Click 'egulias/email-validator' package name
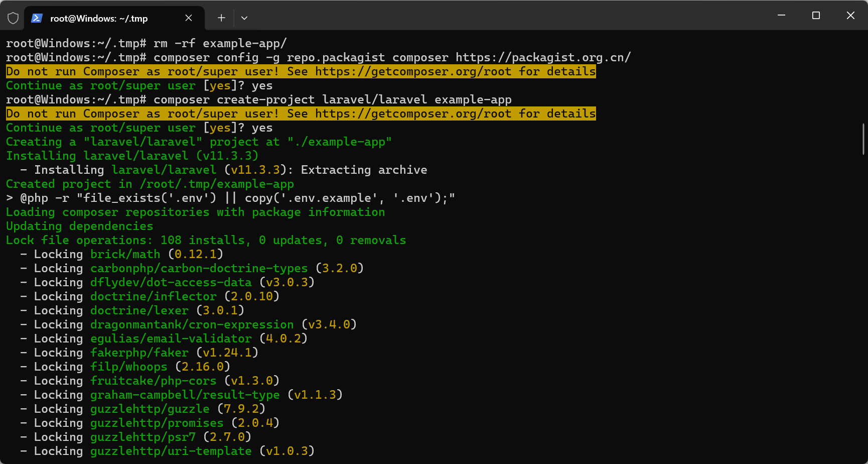The image size is (868, 464). pyautogui.click(x=171, y=338)
